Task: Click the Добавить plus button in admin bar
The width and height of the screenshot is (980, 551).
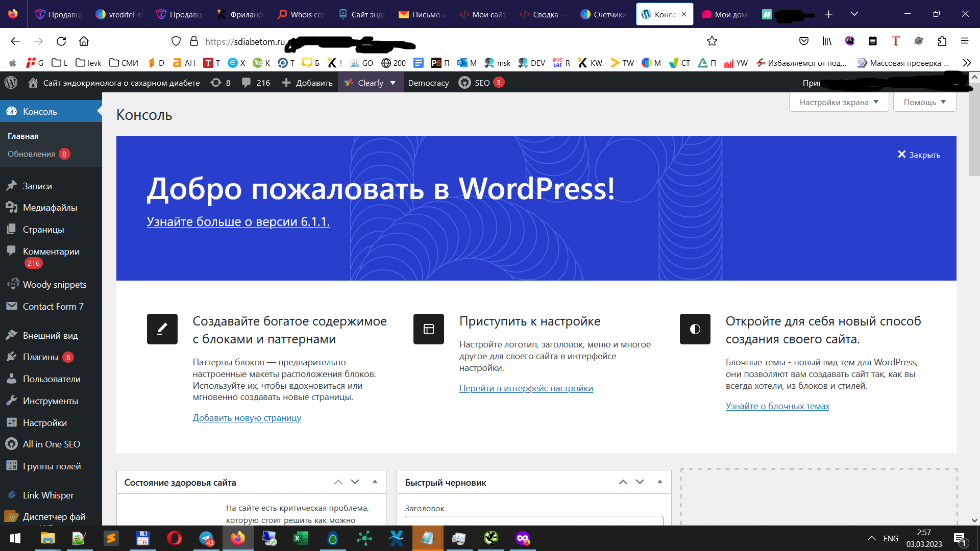Action: (x=307, y=83)
